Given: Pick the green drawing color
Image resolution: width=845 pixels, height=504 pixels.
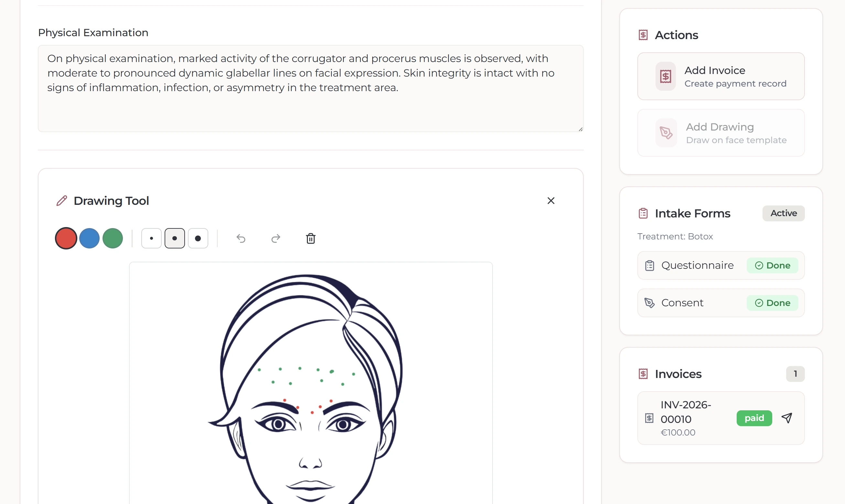Looking at the screenshot, I should [113, 238].
